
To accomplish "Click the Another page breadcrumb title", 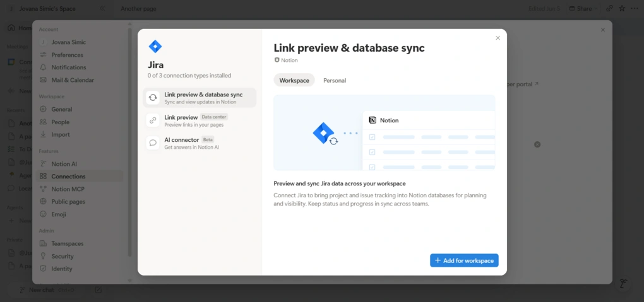I will [x=138, y=9].
